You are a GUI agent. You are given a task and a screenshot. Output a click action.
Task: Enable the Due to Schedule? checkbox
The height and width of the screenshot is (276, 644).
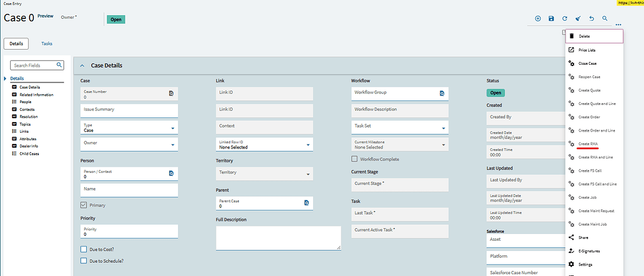(84, 260)
